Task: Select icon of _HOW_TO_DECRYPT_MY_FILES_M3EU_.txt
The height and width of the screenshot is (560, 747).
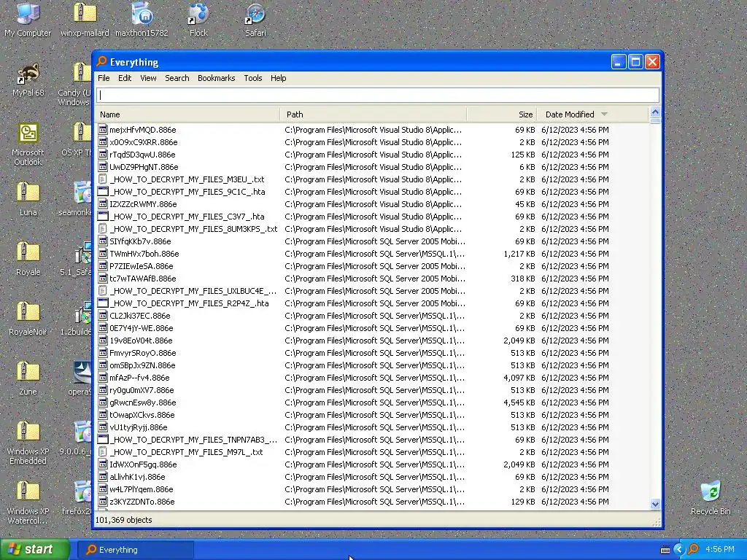Action: (x=103, y=179)
